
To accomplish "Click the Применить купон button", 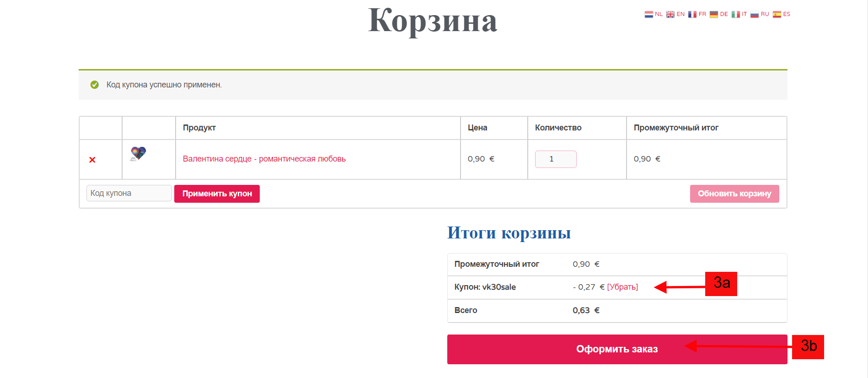I will click(217, 194).
